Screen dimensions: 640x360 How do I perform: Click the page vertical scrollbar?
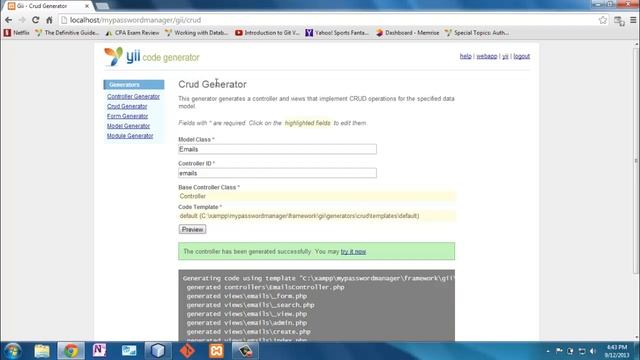(636, 161)
